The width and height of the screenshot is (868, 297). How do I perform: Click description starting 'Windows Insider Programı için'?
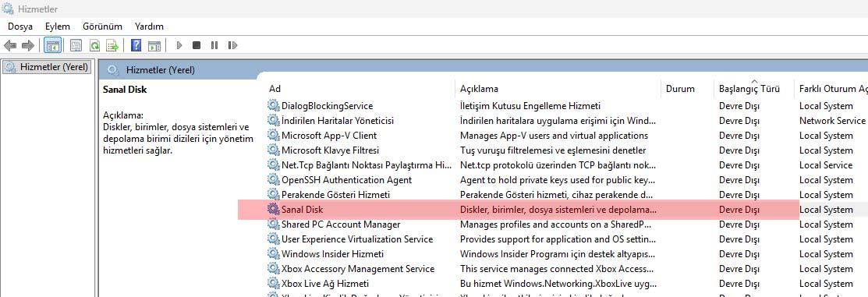click(558, 254)
